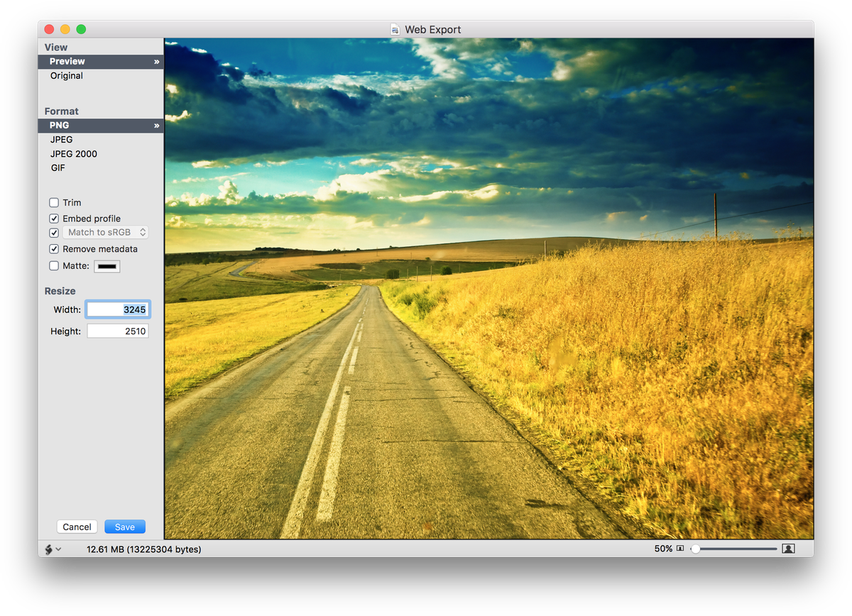Enable the Matte option
This screenshot has width=852, height=616.
click(54, 265)
